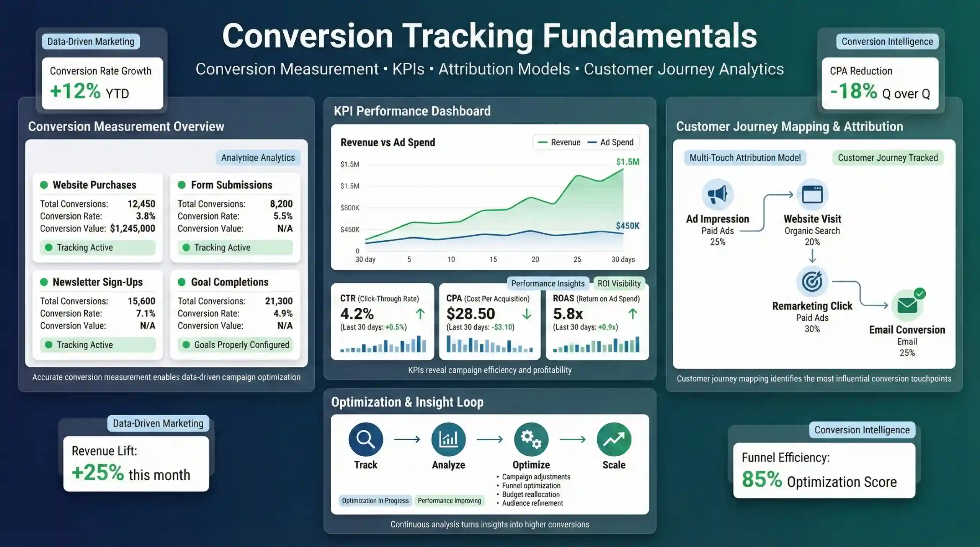Click the Optimization In Progress tag
The image size is (980, 547).
pos(375,501)
